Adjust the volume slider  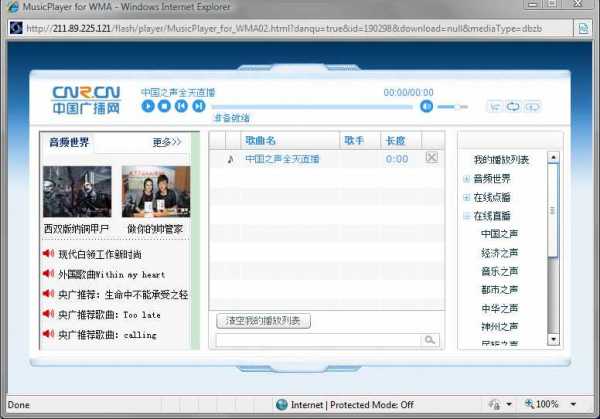point(453,107)
